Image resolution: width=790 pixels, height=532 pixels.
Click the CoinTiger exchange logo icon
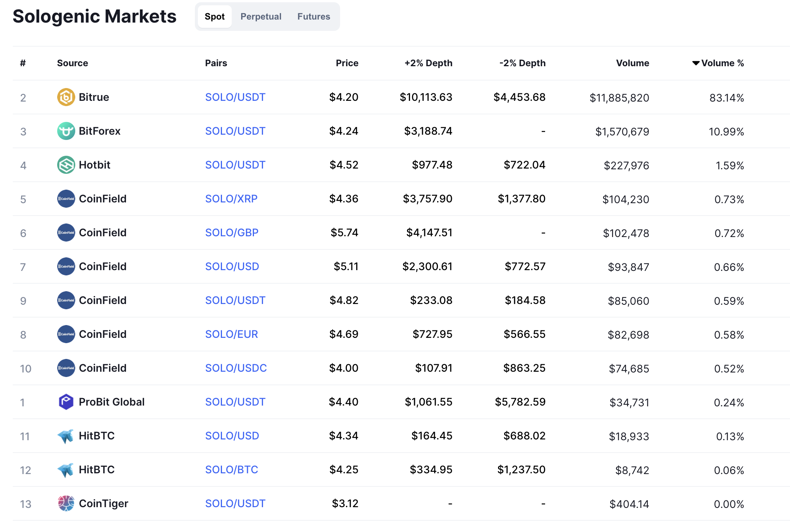tap(66, 503)
